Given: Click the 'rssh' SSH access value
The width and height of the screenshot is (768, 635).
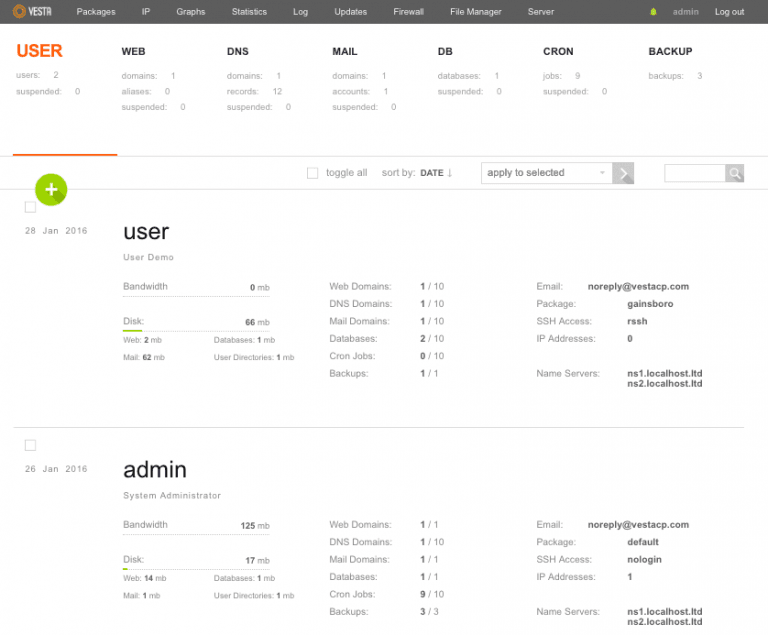Looking at the screenshot, I should coord(637,321).
